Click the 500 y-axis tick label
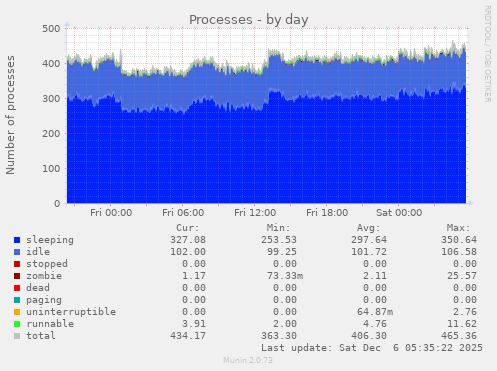The image size is (497, 371). [51, 29]
